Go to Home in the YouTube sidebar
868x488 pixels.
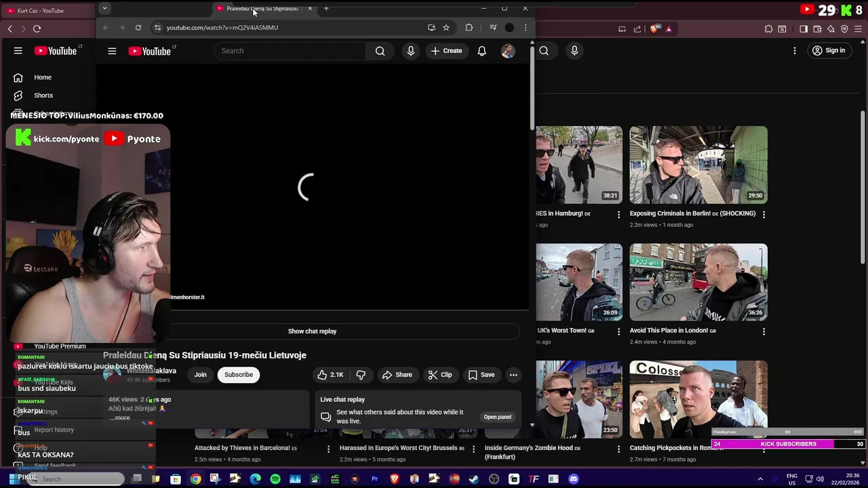coord(43,77)
